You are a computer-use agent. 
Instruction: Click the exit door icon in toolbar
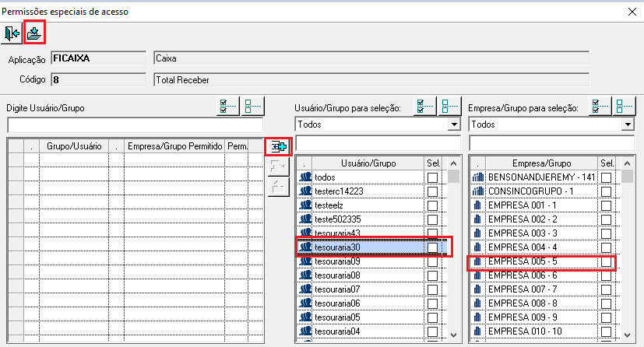pyautogui.click(x=12, y=33)
